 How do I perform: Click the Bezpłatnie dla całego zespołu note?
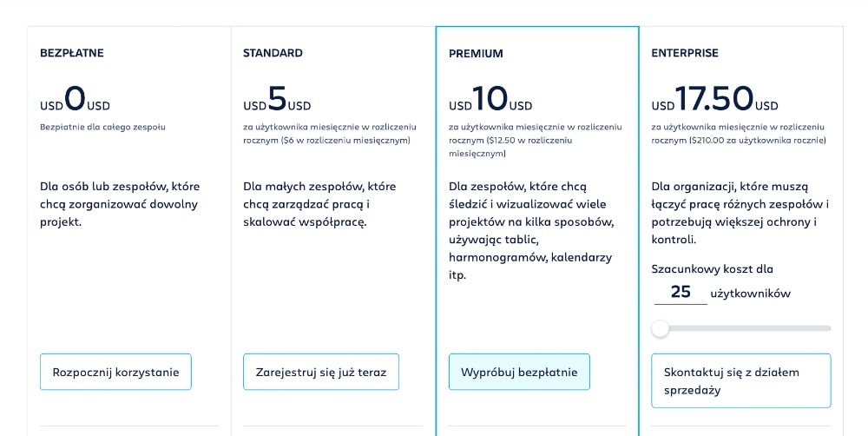pos(102,127)
